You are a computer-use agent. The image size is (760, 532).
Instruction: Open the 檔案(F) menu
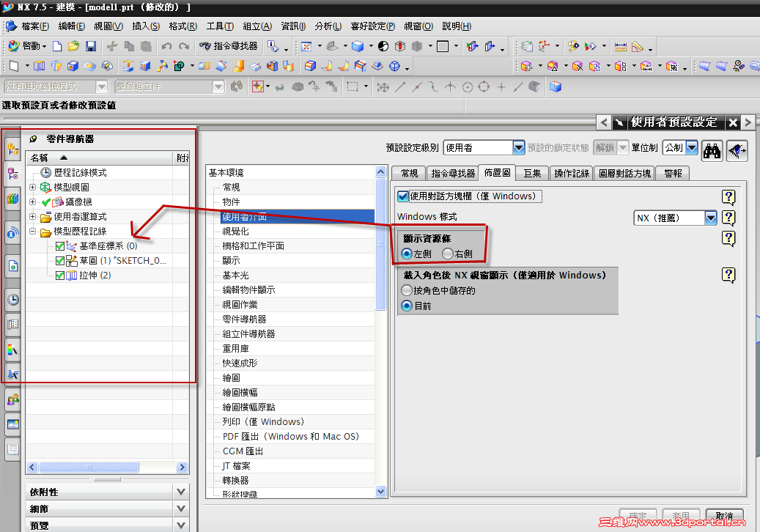click(35, 26)
